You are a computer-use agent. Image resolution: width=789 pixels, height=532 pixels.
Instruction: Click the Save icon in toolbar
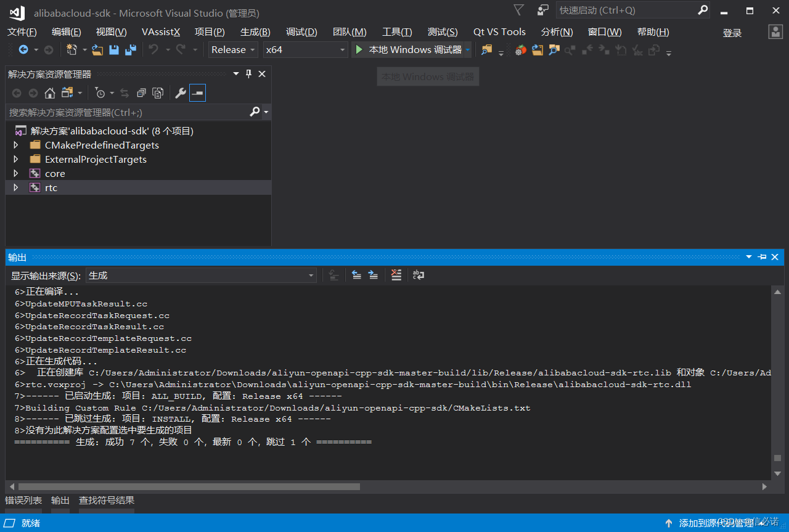(114, 50)
